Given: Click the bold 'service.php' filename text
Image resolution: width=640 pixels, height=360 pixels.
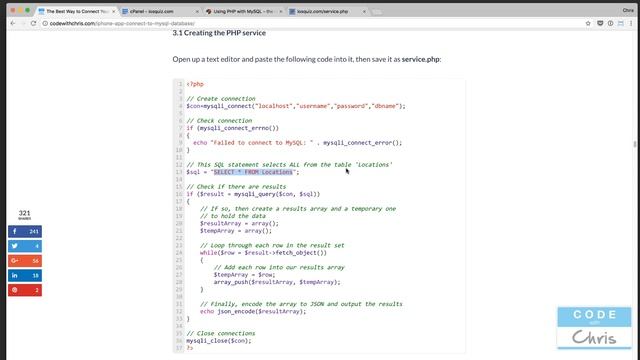Looking at the screenshot, I should [420, 59].
